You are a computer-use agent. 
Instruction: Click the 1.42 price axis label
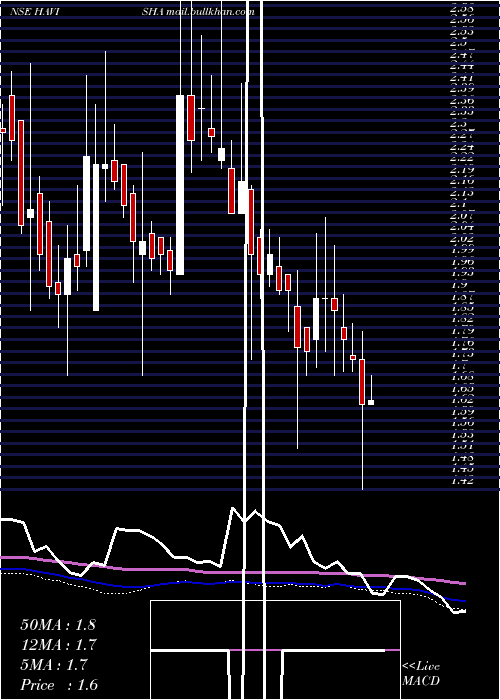click(x=462, y=481)
